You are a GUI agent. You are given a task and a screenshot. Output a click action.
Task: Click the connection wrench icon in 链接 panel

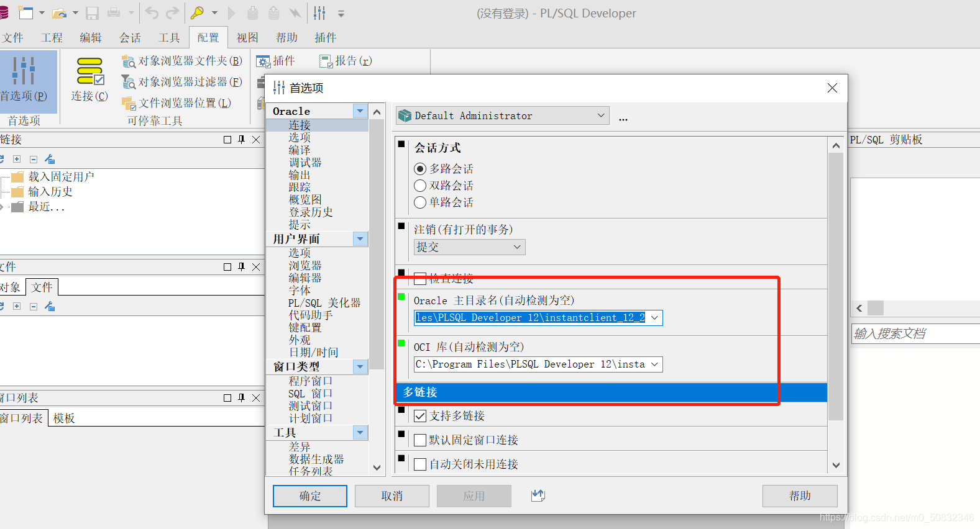coord(50,160)
